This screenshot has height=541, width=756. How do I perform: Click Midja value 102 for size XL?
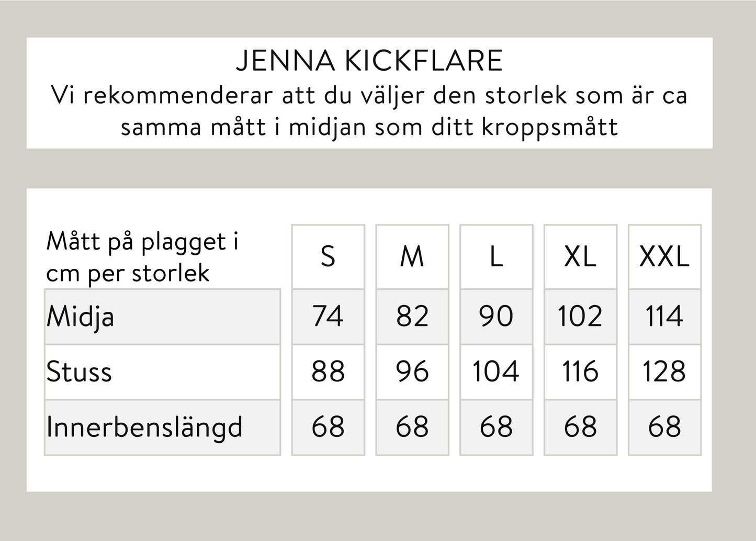click(x=580, y=317)
